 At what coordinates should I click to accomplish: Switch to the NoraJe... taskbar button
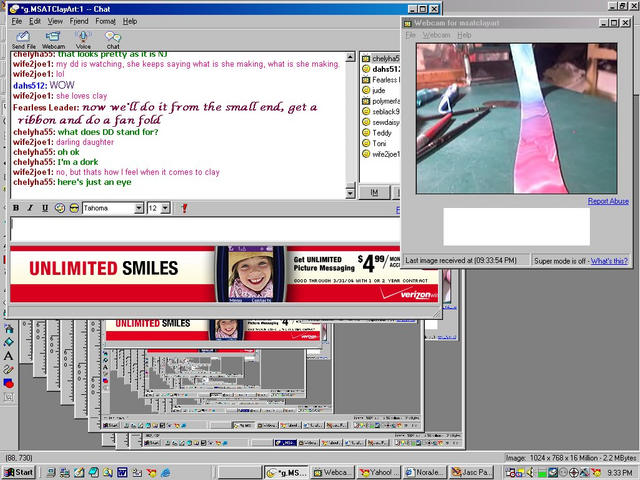click(x=425, y=473)
